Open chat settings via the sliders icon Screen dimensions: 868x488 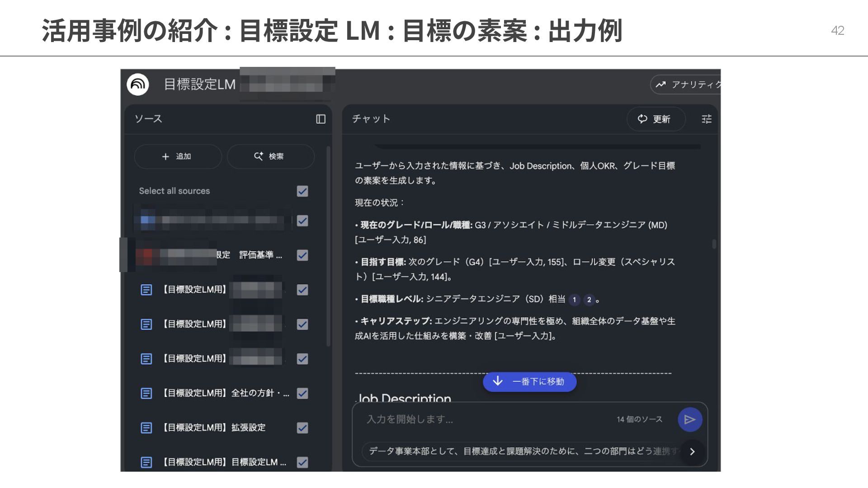pyautogui.click(x=706, y=119)
